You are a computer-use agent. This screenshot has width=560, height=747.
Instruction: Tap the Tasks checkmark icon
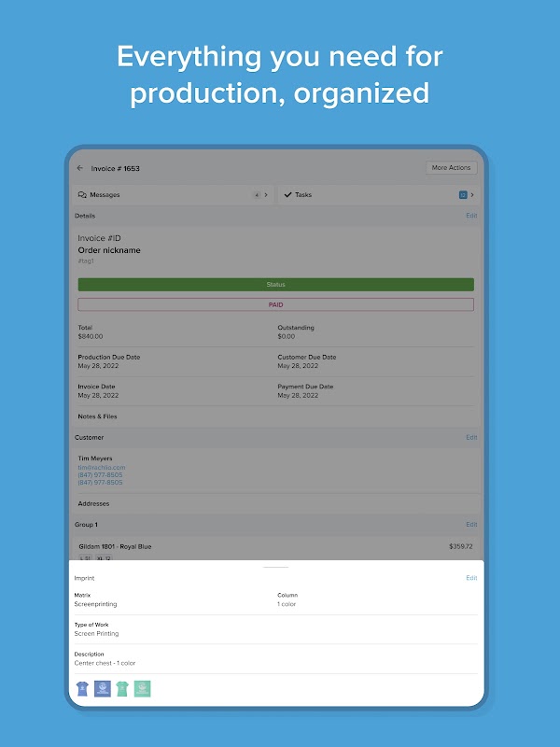pos(287,194)
